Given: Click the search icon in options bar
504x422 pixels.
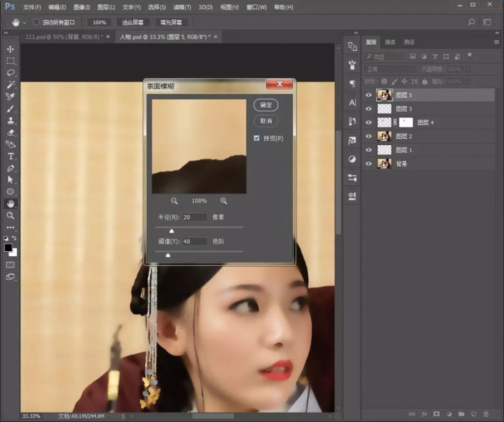Looking at the screenshot, I should pyautogui.click(x=471, y=22).
